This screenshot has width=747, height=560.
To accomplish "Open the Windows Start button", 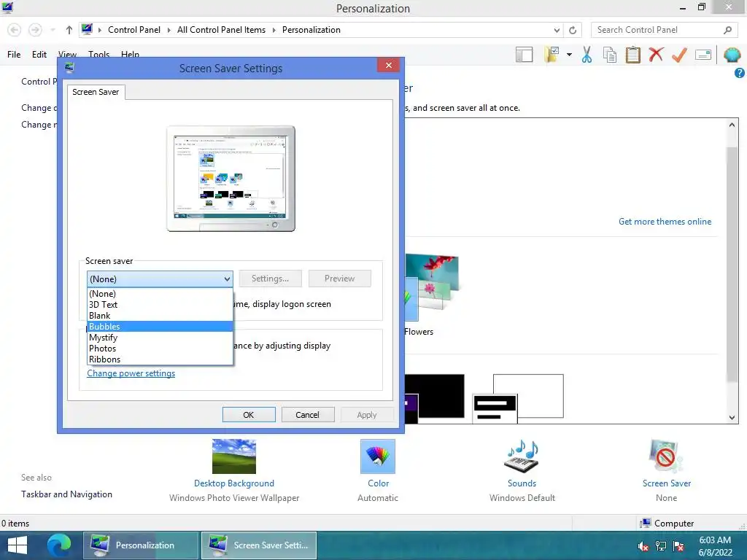I will [18, 545].
